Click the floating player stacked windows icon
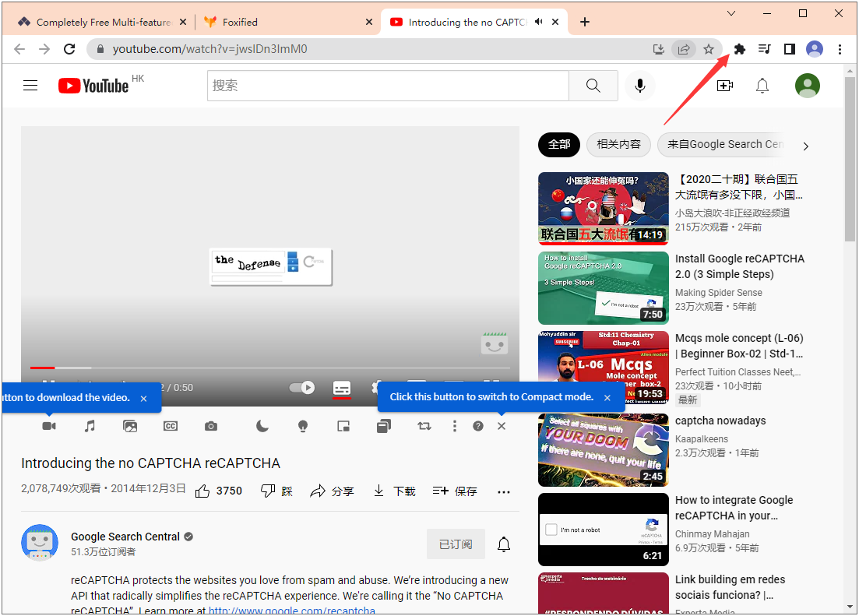 pyautogui.click(x=384, y=426)
